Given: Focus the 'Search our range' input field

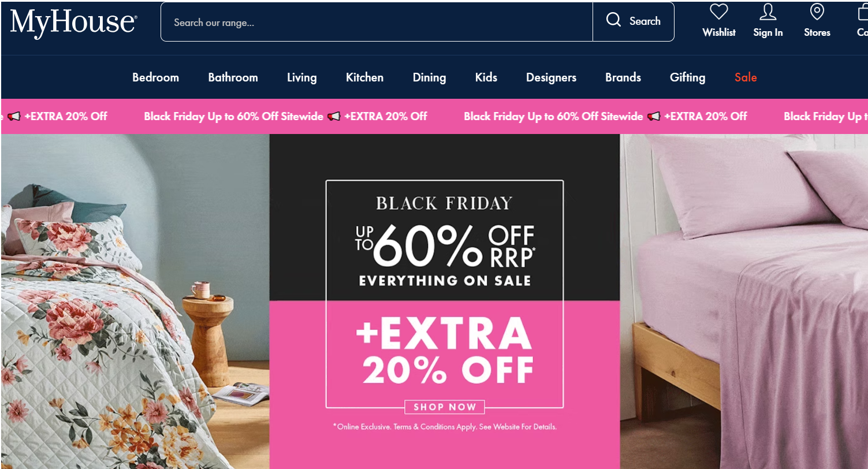Looking at the screenshot, I should click(x=377, y=22).
